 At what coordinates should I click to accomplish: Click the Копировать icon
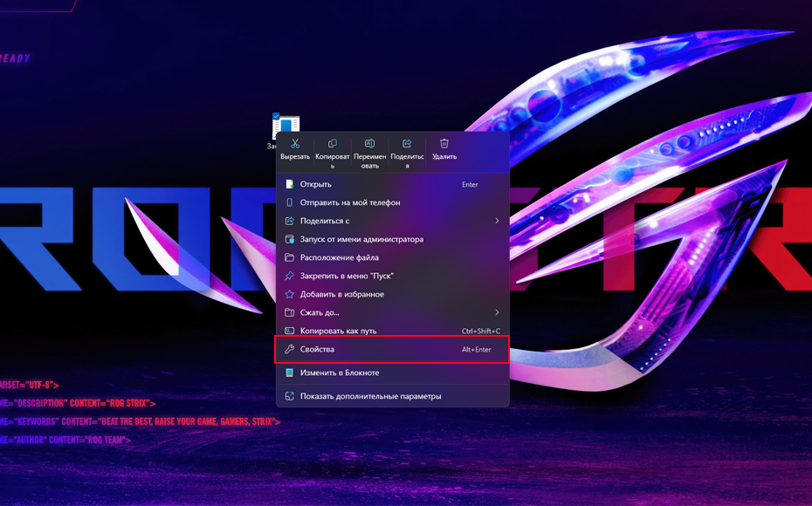(x=333, y=143)
